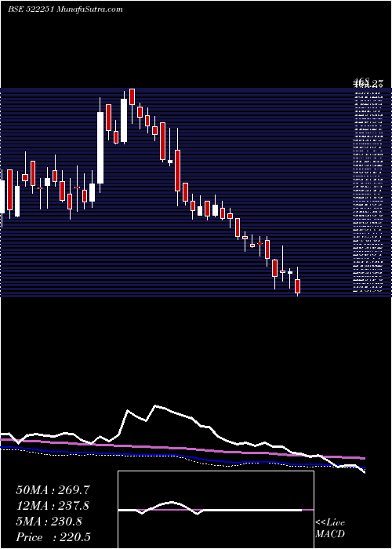Click the MACD inset chart box
Image resolution: width=392 pixels, height=549 pixels.
pos(216,510)
